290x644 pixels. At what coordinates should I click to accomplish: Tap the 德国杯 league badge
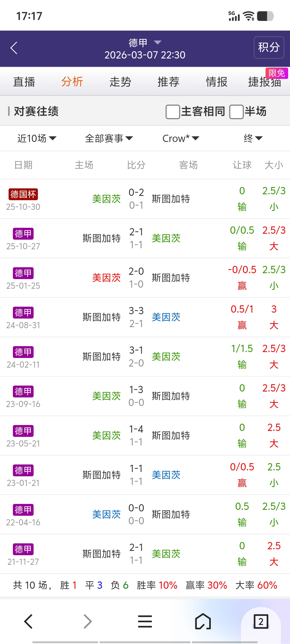pos(23,194)
